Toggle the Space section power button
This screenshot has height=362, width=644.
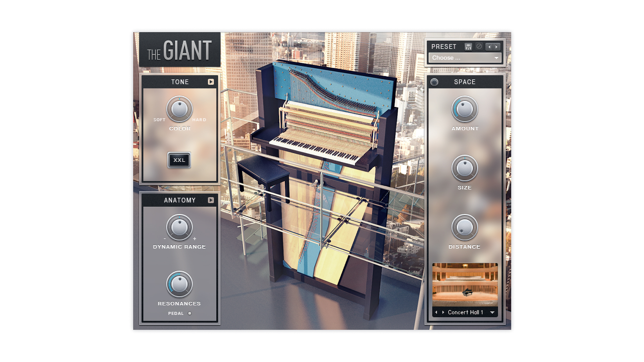[x=434, y=82]
